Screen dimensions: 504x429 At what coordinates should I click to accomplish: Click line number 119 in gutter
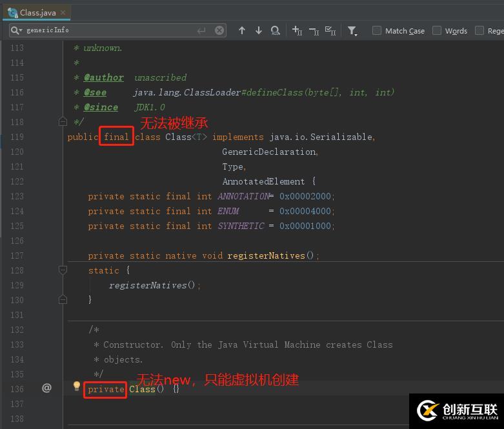[x=17, y=137]
